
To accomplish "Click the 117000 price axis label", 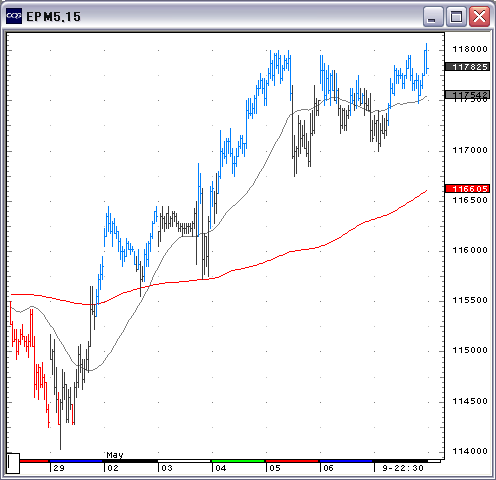I will (x=470, y=150).
